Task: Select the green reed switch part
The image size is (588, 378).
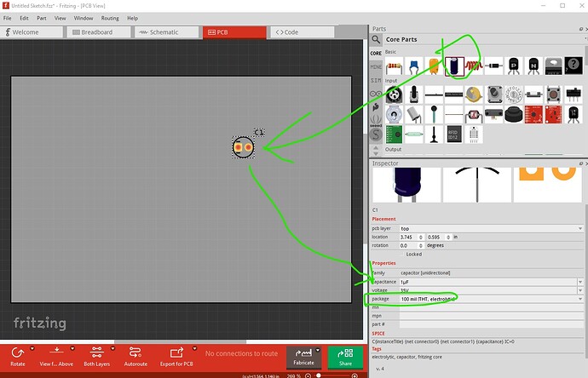Action: point(413,135)
